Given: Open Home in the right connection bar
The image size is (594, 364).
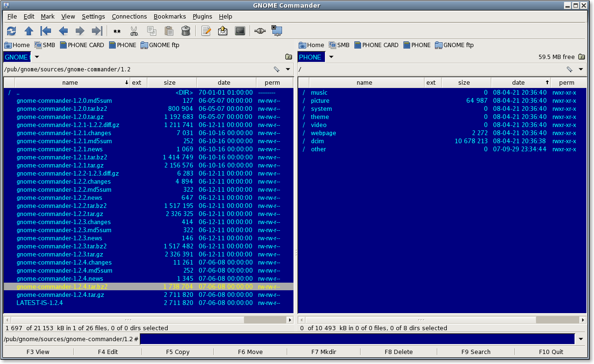Looking at the screenshot, I should click(x=312, y=45).
